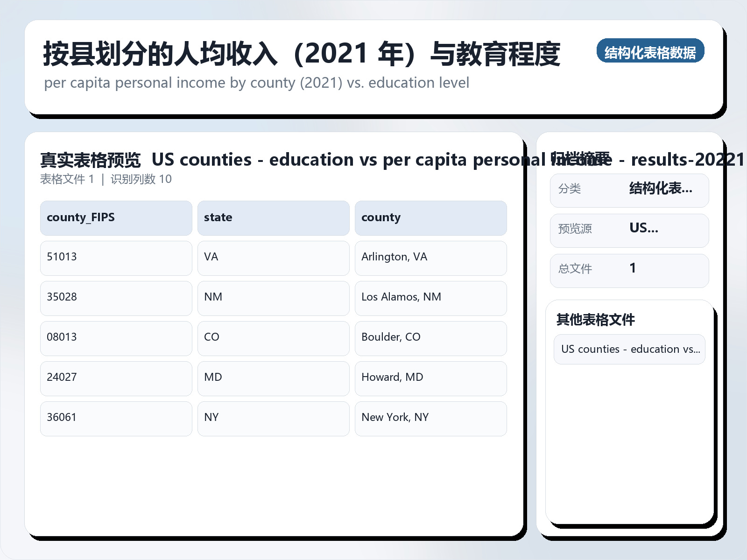Click the 结构化表格数据 badge
The image size is (747, 560).
coord(651,52)
